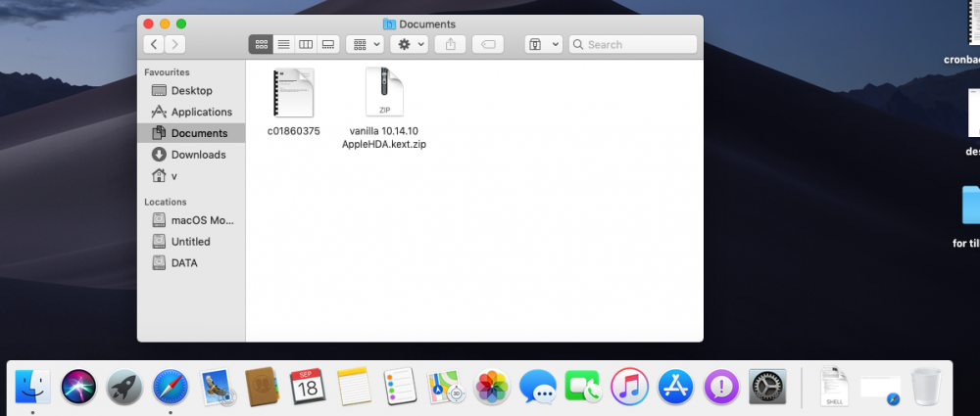Screen dimensions: 980x416
Task: Open the toolbar dropdown beside the search field
Action: point(544,44)
